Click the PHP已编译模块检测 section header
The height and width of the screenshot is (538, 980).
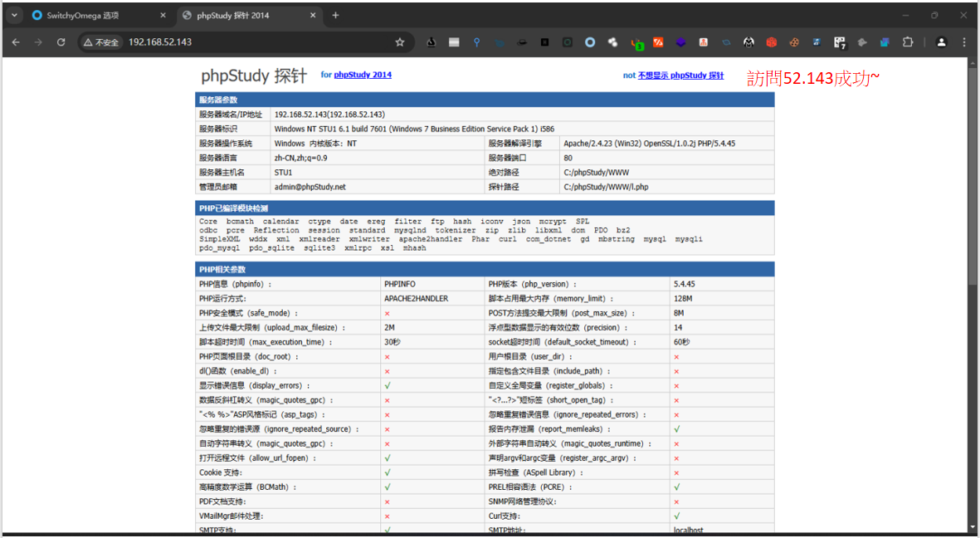485,208
